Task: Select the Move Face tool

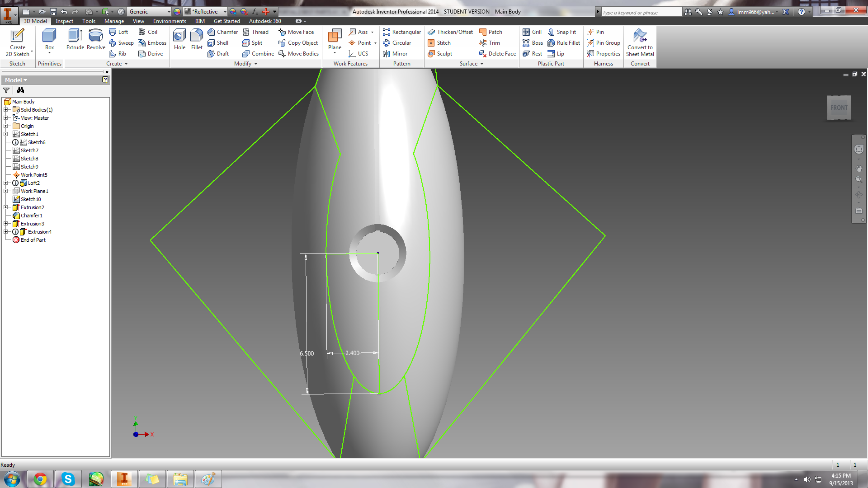Action: 296,32
